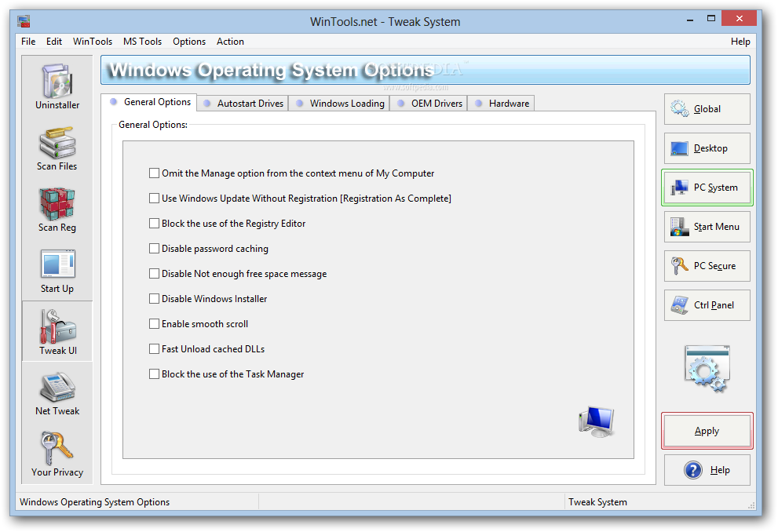Click Tweak System status bar entry
Screen dimensions: 778x532
[598, 502]
